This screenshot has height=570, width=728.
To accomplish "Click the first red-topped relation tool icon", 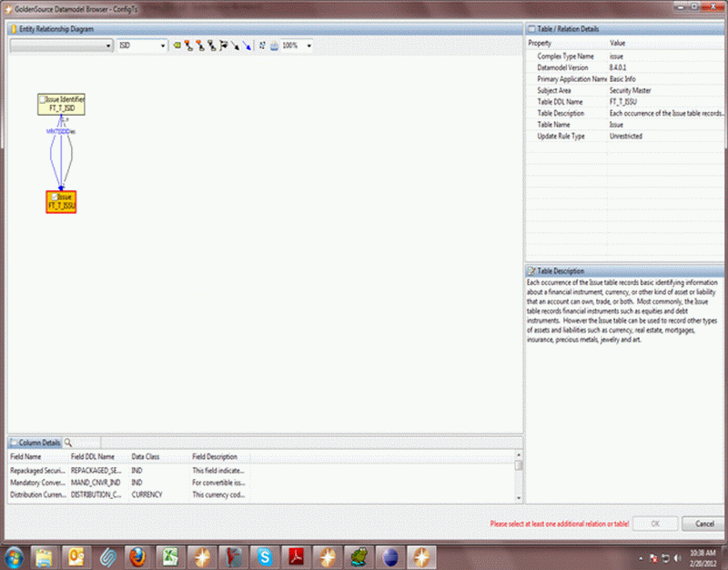I will (x=188, y=46).
